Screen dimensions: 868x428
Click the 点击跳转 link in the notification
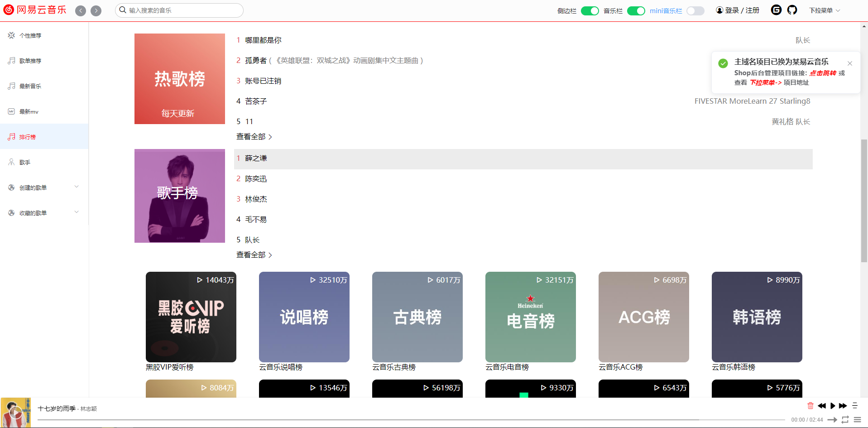pyautogui.click(x=823, y=73)
